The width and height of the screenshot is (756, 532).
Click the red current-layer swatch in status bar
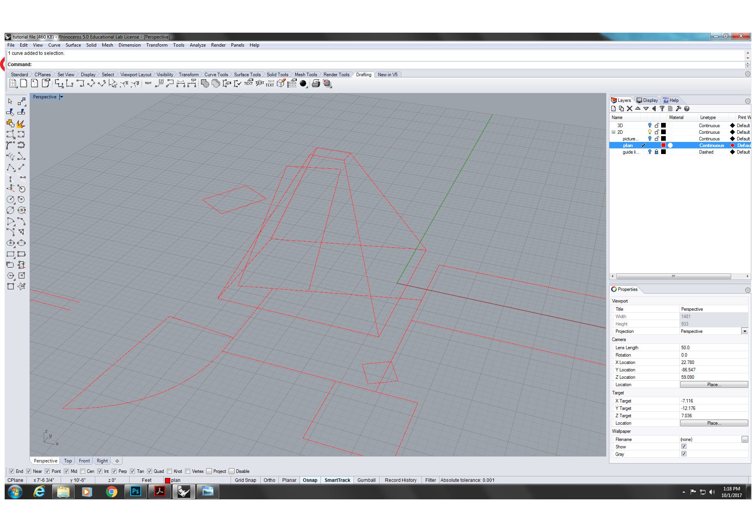[168, 480]
